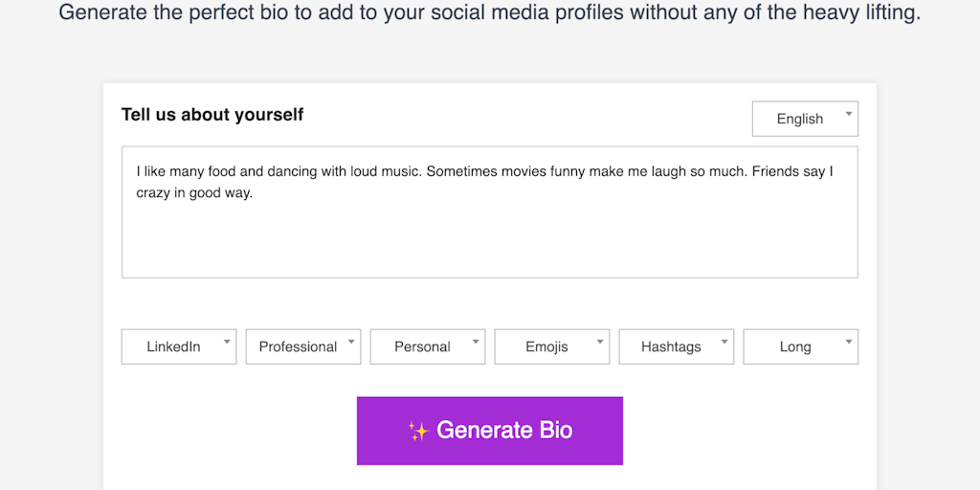The width and height of the screenshot is (980, 490).
Task: Click the small arrow beside Long
Action: (x=849, y=341)
